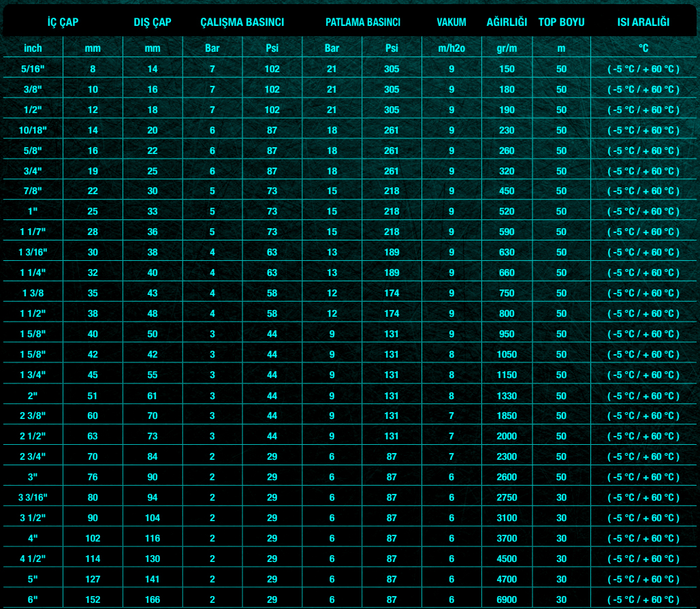
Task: Select the ISI ARALIĞI header
Action: [x=643, y=22]
